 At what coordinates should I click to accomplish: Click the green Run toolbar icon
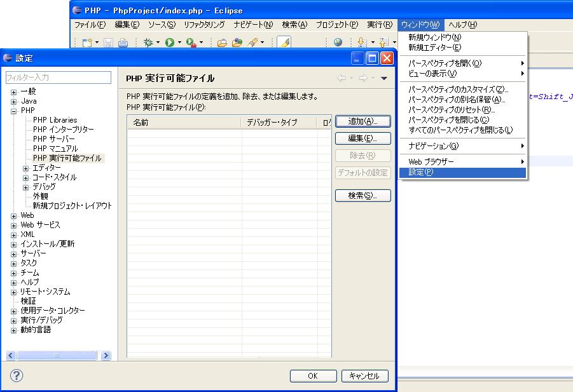[x=170, y=43]
